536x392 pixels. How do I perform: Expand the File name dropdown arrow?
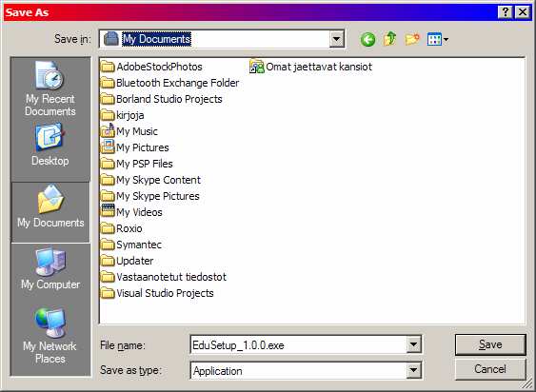(x=413, y=344)
